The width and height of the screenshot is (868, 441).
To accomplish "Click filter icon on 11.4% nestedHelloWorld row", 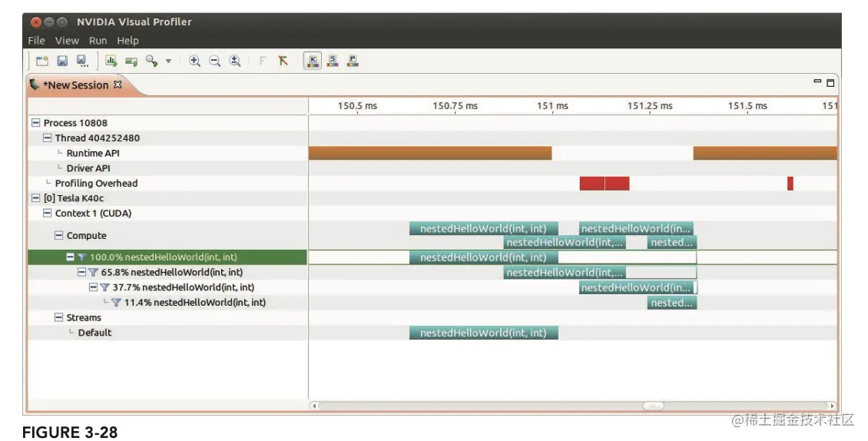I will click(x=116, y=302).
